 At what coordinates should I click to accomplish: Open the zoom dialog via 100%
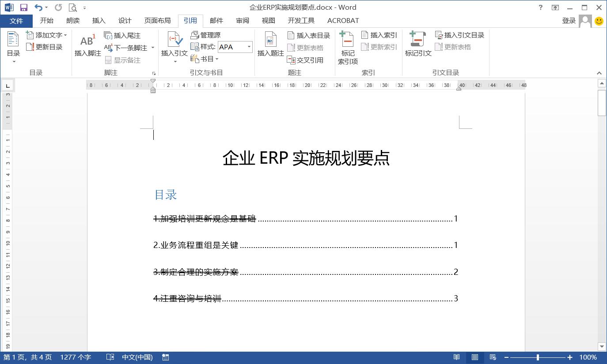(x=588, y=357)
